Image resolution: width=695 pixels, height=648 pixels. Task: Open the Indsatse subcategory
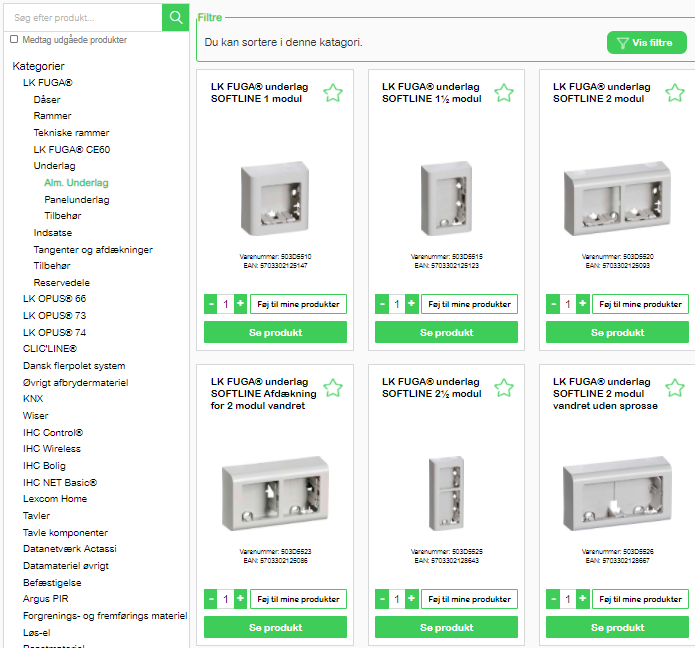pyautogui.click(x=53, y=233)
